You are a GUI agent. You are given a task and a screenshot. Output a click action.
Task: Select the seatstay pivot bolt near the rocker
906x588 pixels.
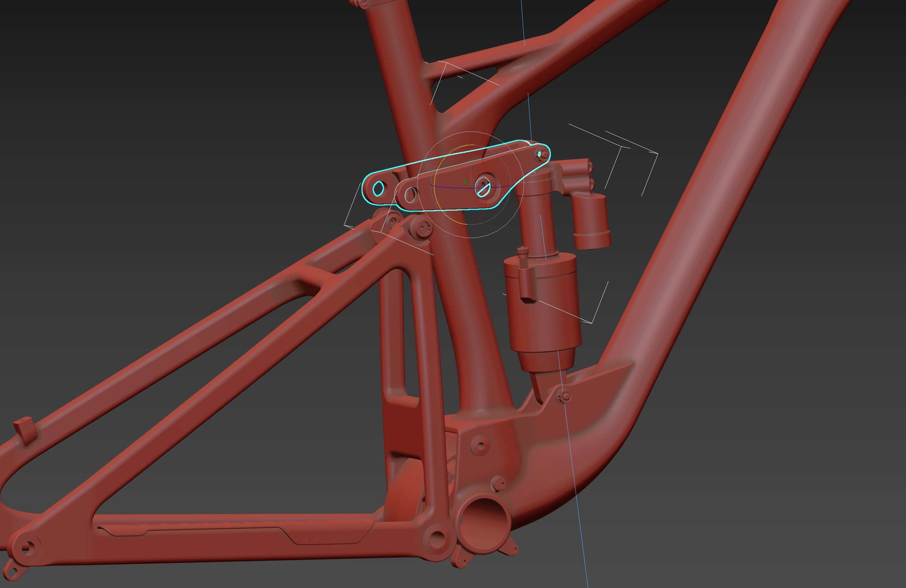pos(423,228)
